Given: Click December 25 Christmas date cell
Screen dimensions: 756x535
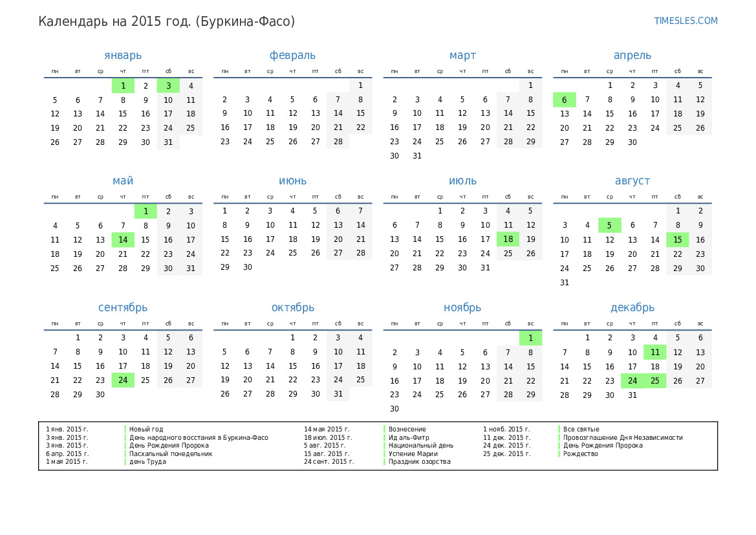Looking at the screenshot, I should 654,381.
